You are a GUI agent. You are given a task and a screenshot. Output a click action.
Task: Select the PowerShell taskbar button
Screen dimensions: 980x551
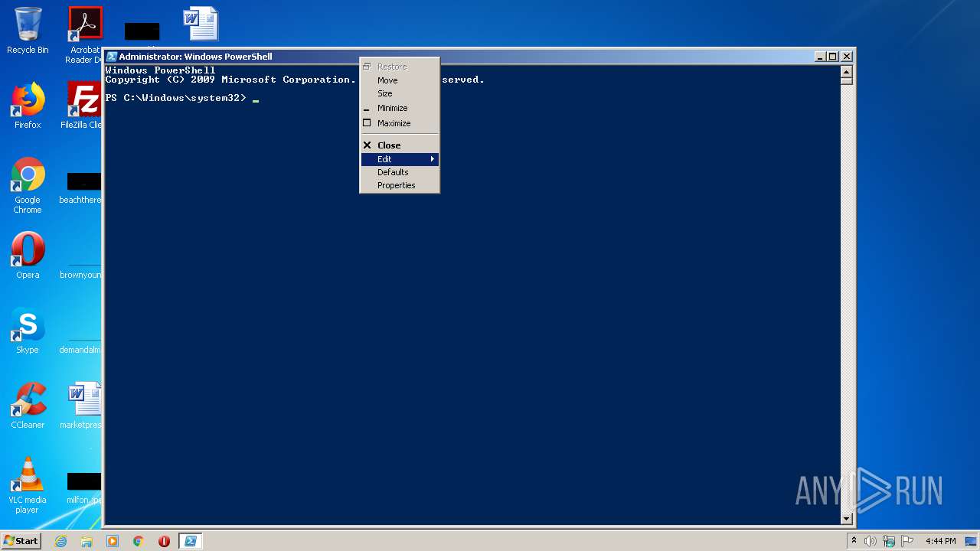point(191,541)
